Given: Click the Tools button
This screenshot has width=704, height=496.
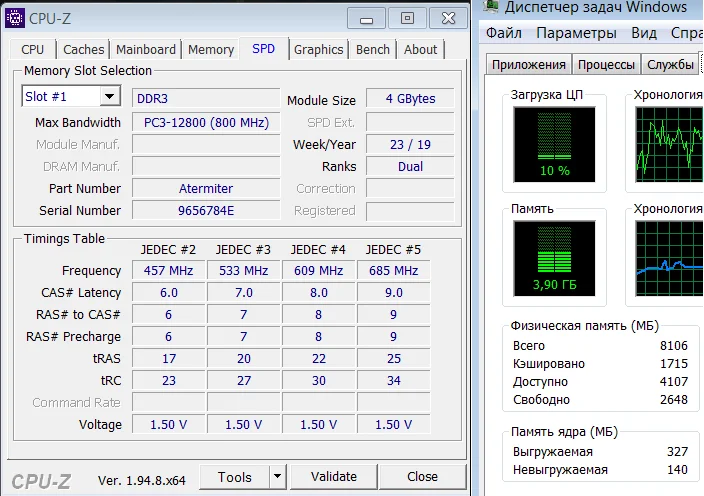Looking at the screenshot, I should pos(235,477).
